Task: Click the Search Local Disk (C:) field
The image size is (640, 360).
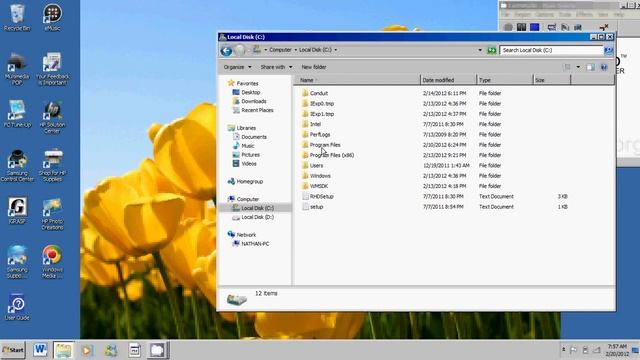Action: [x=551, y=50]
